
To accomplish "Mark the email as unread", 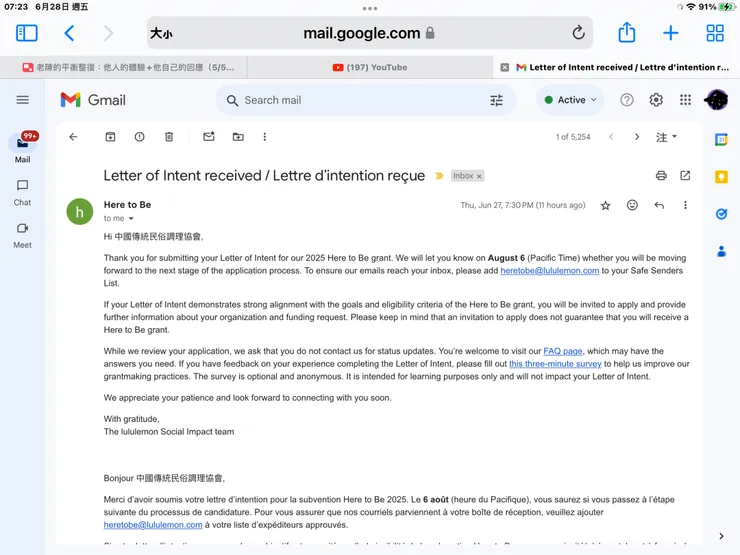I will (x=208, y=137).
